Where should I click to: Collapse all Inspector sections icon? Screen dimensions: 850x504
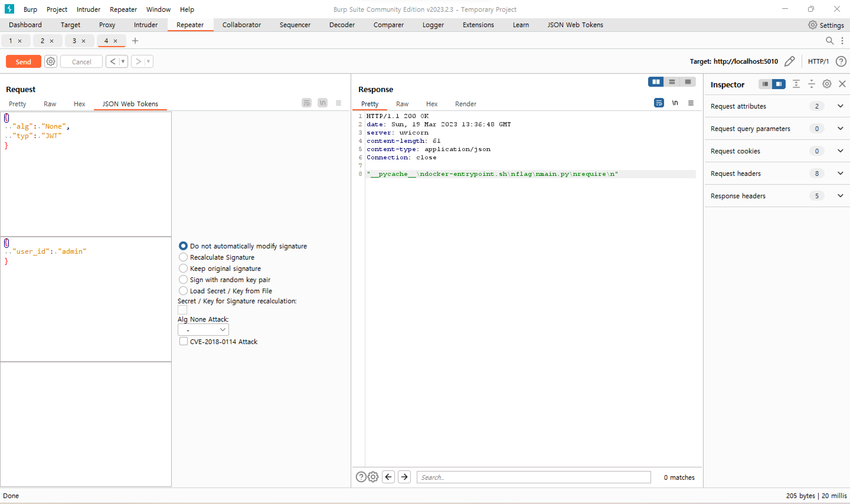pos(812,84)
